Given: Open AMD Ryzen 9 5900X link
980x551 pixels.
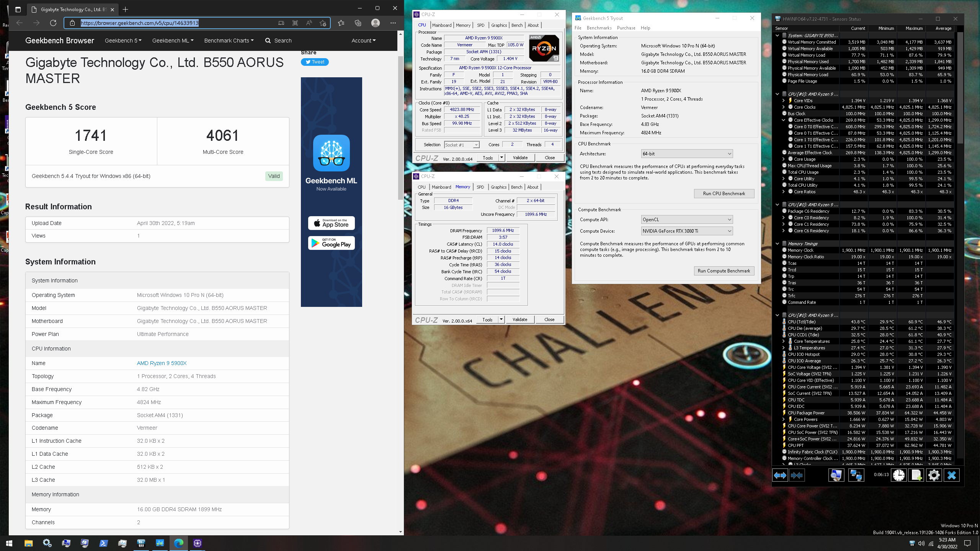Looking at the screenshot, I should [162, 363].
